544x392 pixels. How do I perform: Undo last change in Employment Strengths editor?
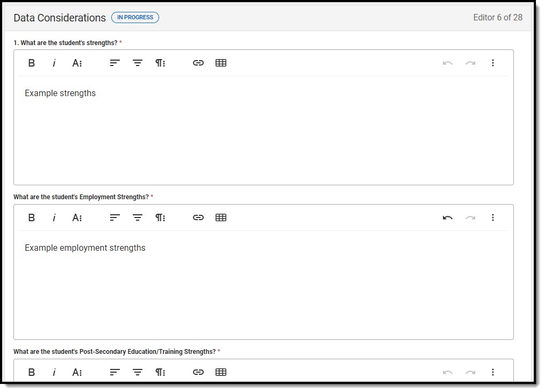[448, 217]
